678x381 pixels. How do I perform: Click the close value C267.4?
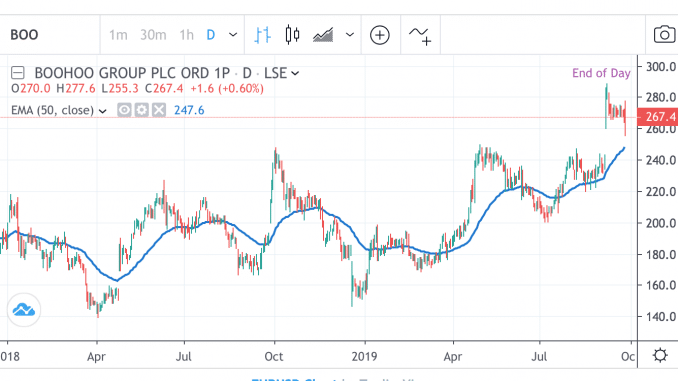tap(164, 89)
